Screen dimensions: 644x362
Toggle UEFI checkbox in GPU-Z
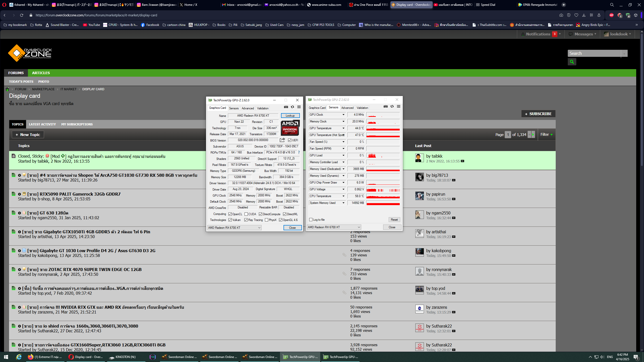pyautogui.click(x=290, y=140)
